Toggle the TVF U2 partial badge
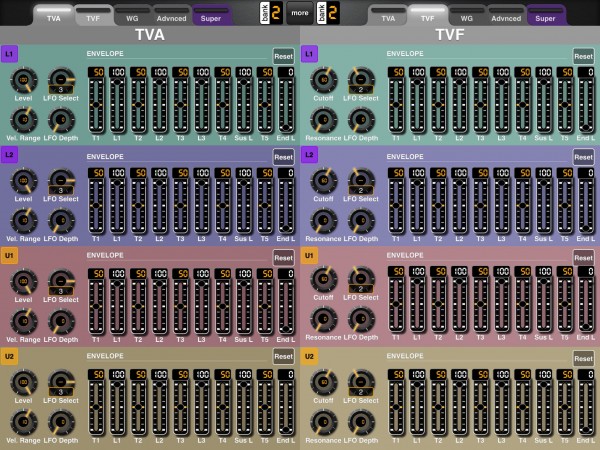The height and width of the screenshot is (450, 600). 309,356
